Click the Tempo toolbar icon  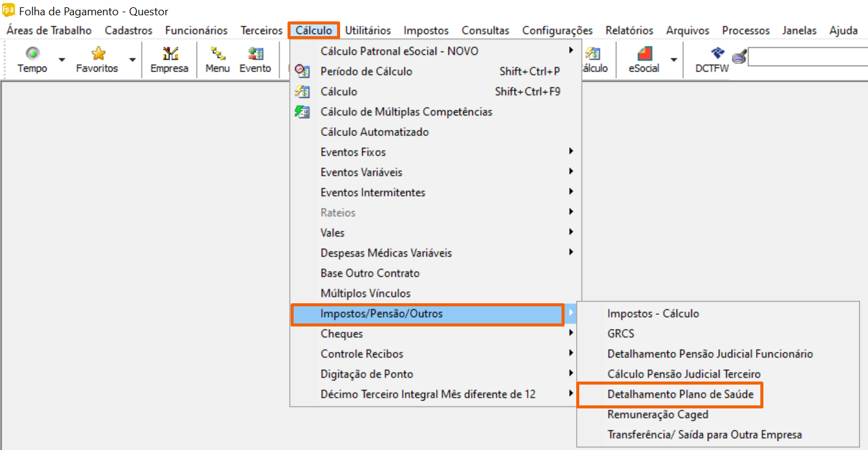pos(32,54)
